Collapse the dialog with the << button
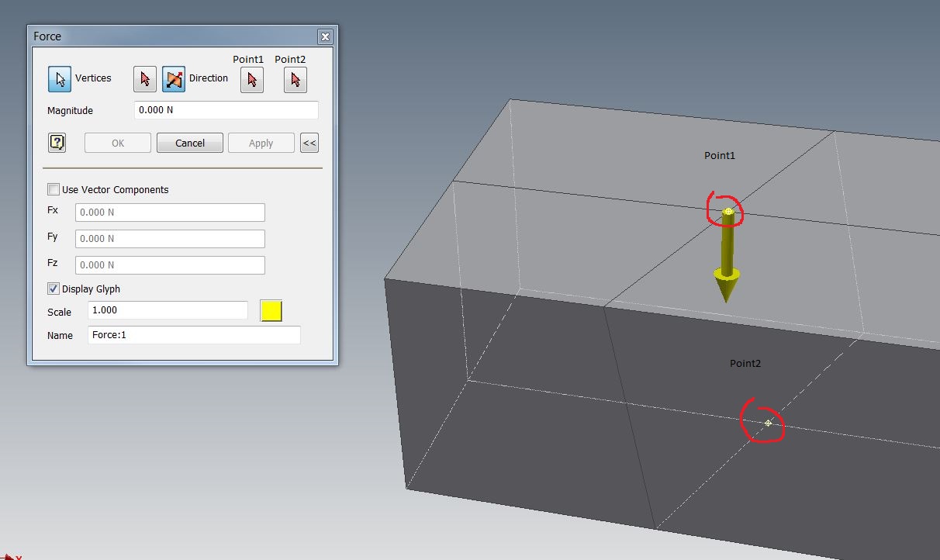This screenshot has height=560, width=940. tap(309, 143)
